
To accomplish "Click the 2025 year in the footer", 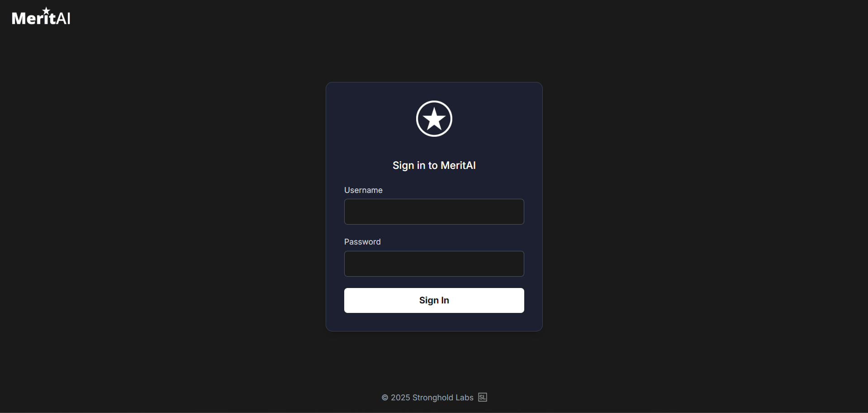I will [400, 398].
